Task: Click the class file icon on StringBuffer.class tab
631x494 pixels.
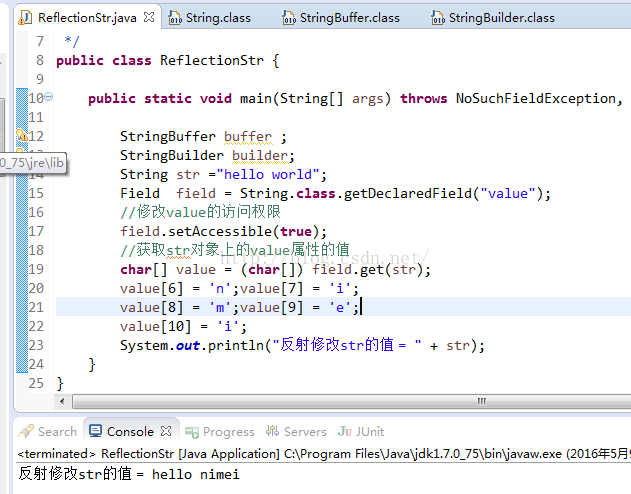Action: pyautogui.click(x=289, y=18)
